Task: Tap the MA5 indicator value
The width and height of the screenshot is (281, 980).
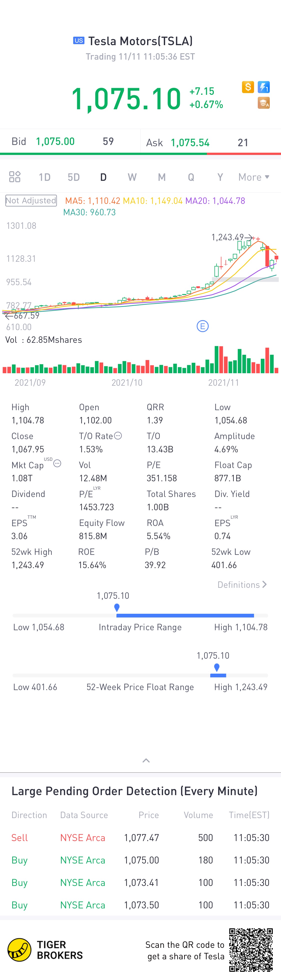Action: coord(92,201)
